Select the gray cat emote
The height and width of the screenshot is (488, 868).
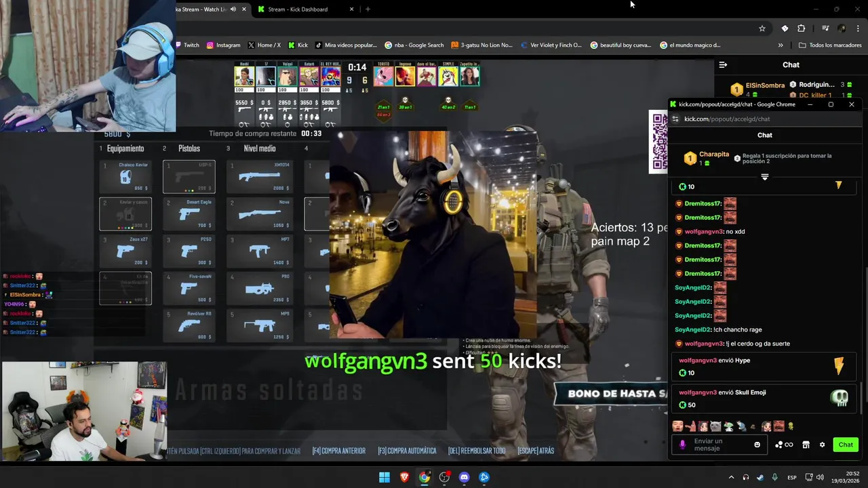click(x=715, y=426)
